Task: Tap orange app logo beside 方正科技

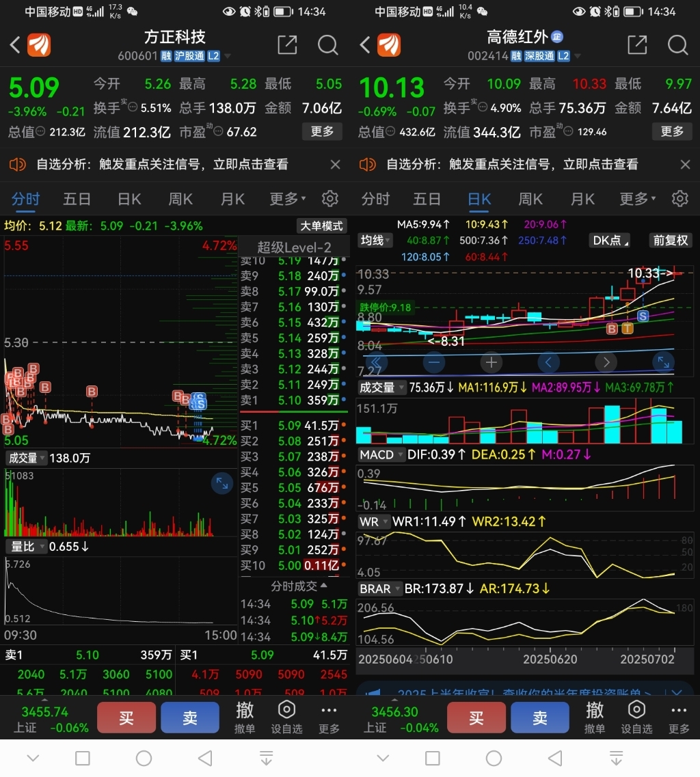Action: [x=39, y=45]
